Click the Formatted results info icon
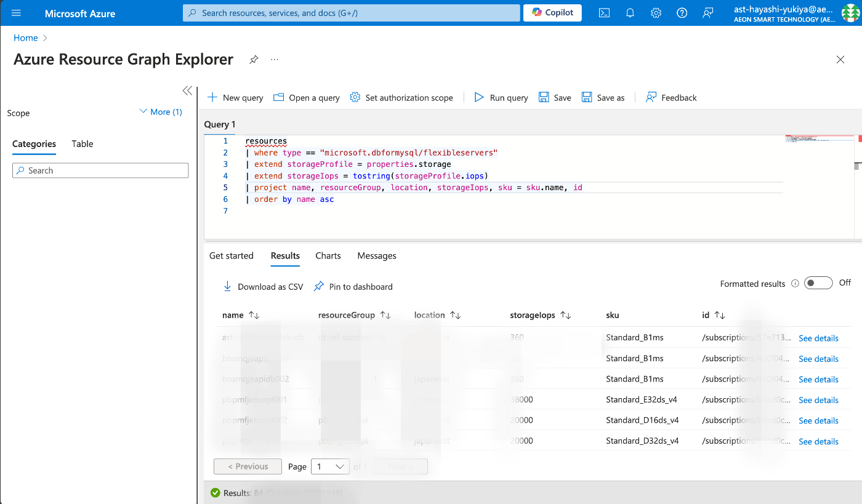862x504 pixels. [795, 284]
